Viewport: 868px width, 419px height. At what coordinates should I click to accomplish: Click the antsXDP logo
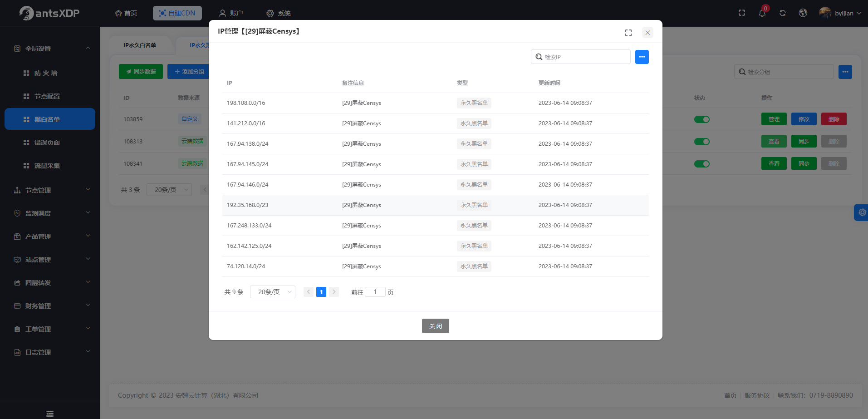pos(49,13)
